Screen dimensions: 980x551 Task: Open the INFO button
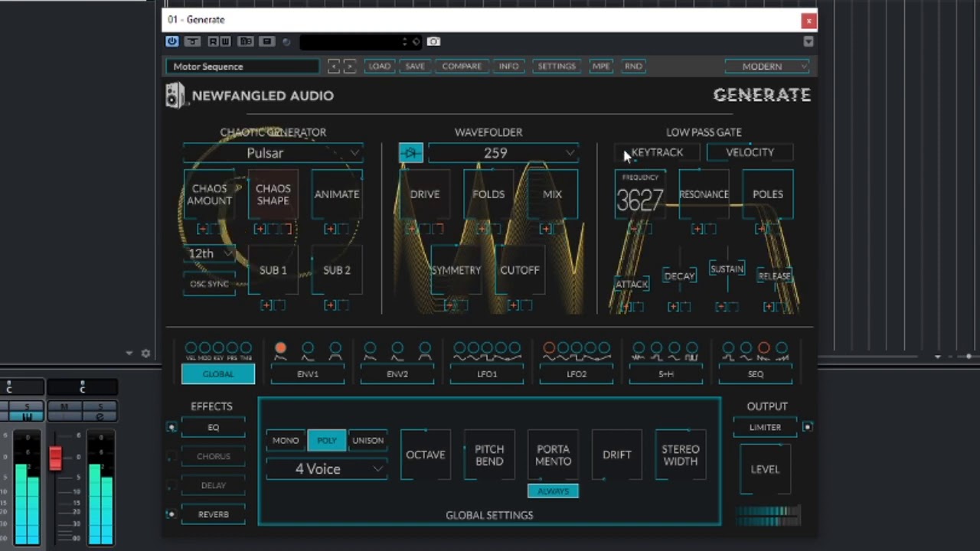509,67
